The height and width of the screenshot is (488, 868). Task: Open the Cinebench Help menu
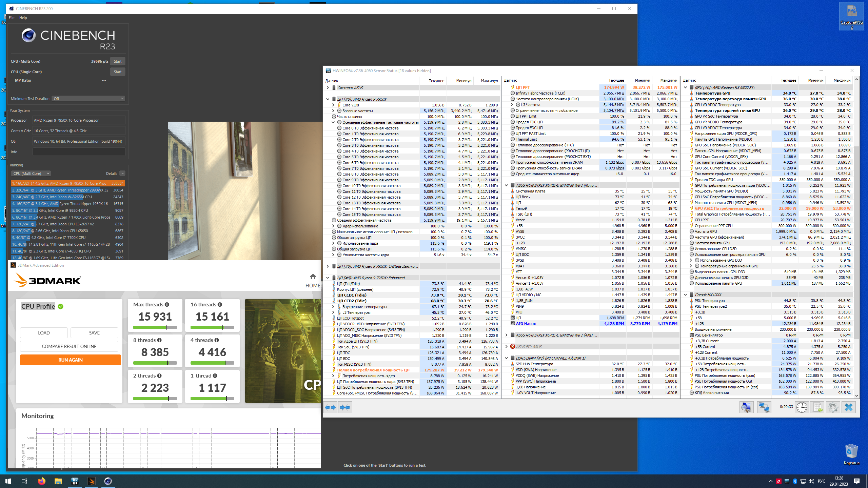click(23, 18)
